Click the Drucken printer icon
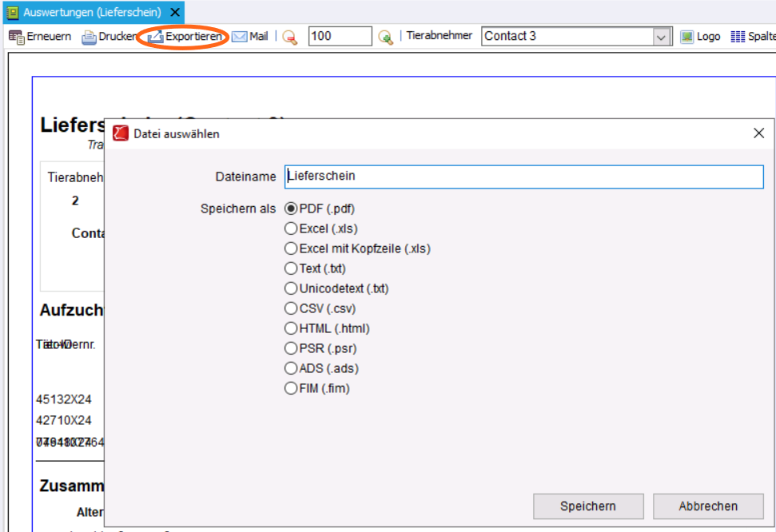This screenshot has height=532, width=776. click(x=89, y=37)
